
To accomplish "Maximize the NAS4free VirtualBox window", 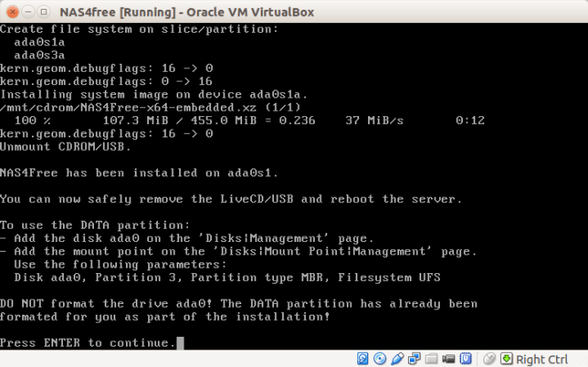I will pos(43,12).
